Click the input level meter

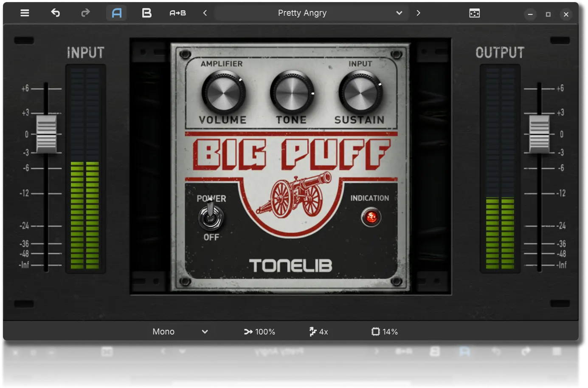point(85,169)
